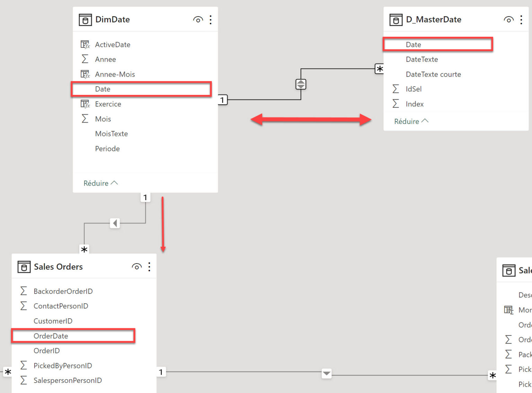Click the table icon on the DimDate header

[85, 20]
